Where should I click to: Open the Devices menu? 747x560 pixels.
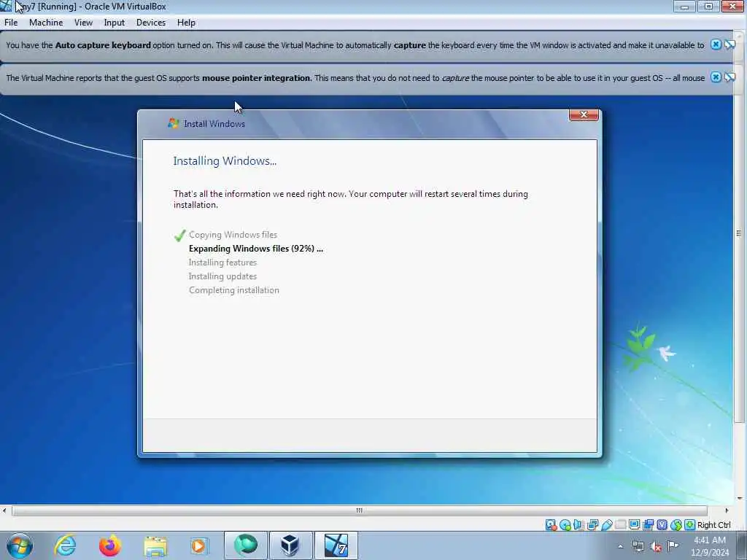151,23
